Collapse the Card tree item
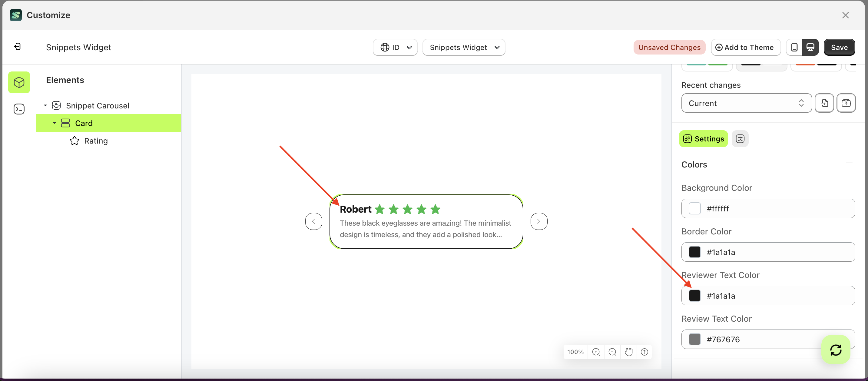Screen dimensions: 868x381 point(54,123)
